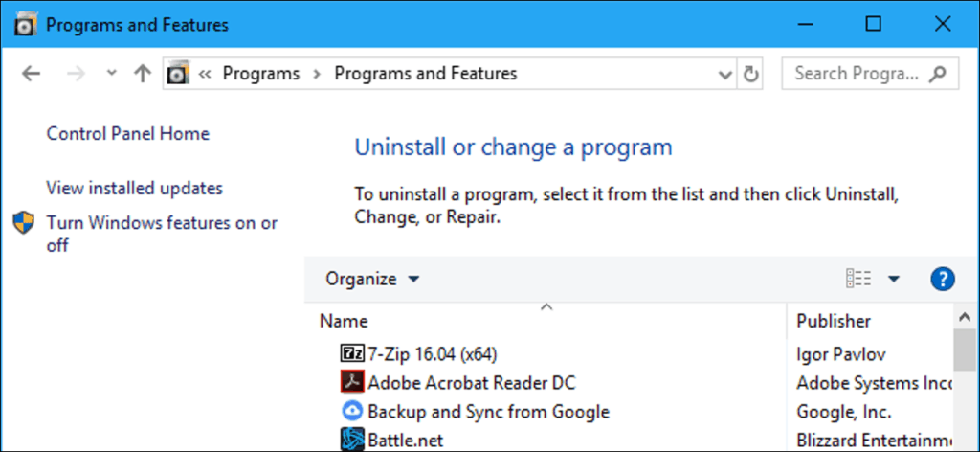Go up one folder level
This screenshot has height=452, width=980.
click(143, 74)
